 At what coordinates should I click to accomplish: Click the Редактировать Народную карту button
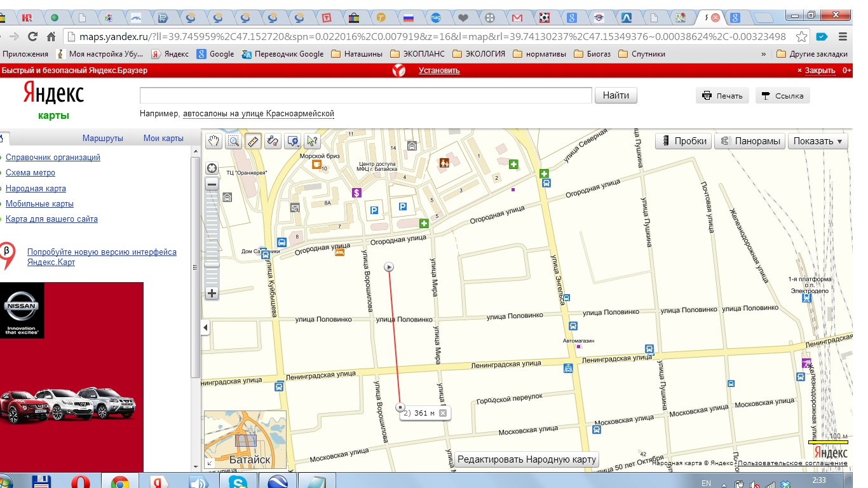(x=527, y=459)
